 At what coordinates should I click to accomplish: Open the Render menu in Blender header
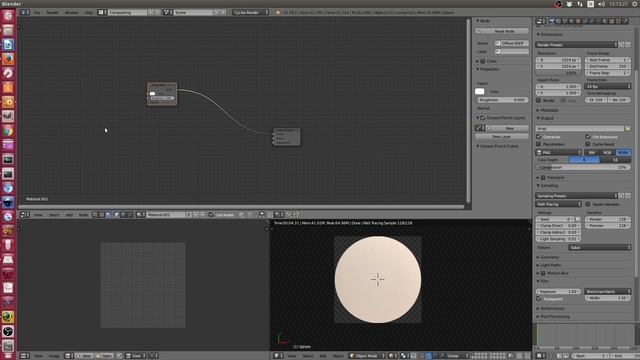[x=52, y=13]
